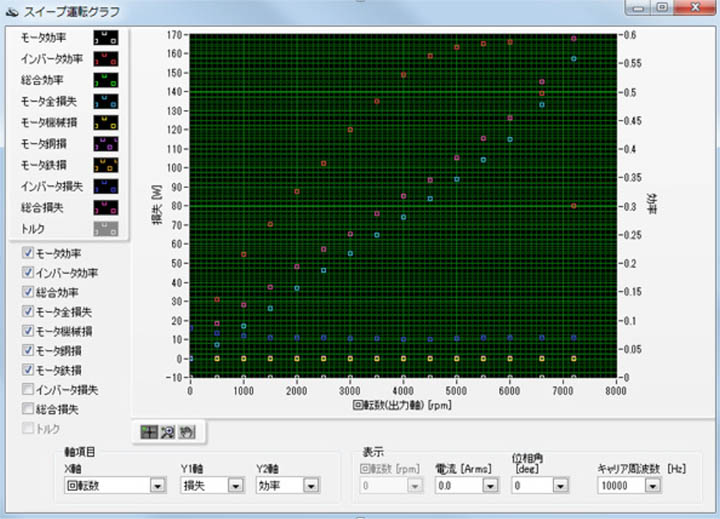The image size is (720, 519).
Task: Open the キャリア周波数 [Hz] dropdown
Action: click(x=652, y=485)
